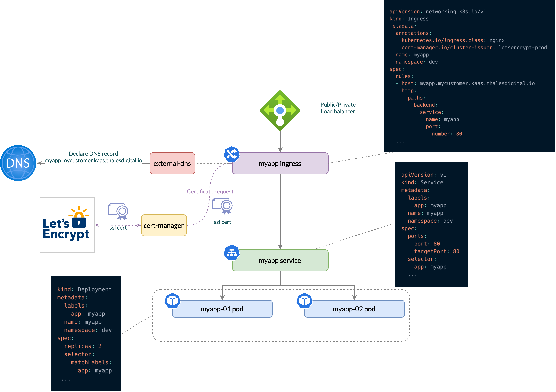
Task: Click 'replicas: 2' in the Deployment YAML
Action: pos(83,346)
